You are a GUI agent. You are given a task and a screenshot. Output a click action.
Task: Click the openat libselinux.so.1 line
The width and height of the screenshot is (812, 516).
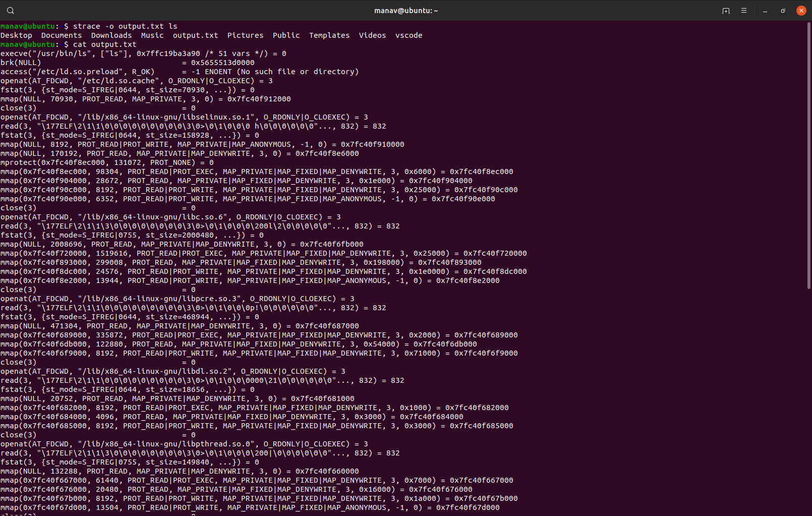click(184, 117)
